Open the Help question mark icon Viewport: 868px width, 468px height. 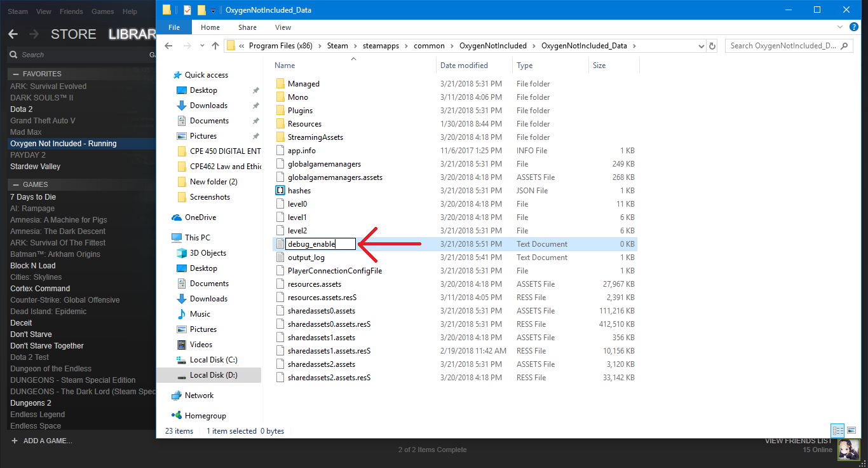(x=855, y=27)
